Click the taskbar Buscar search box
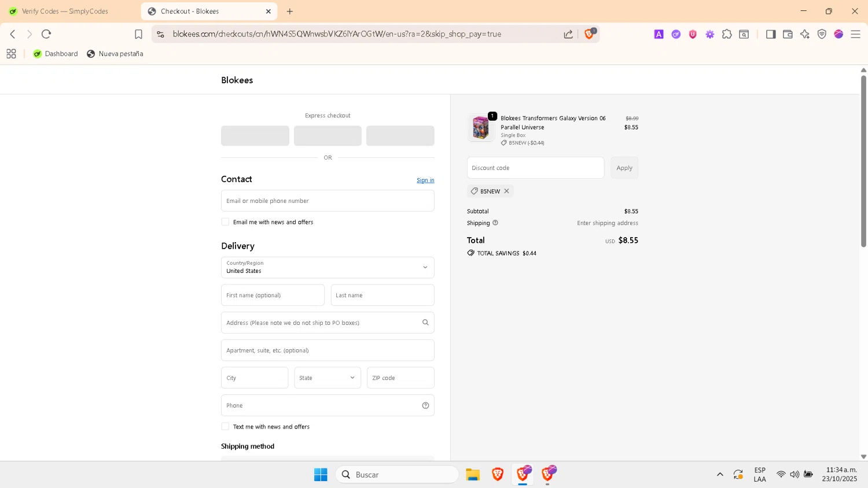 click(397, 475)
